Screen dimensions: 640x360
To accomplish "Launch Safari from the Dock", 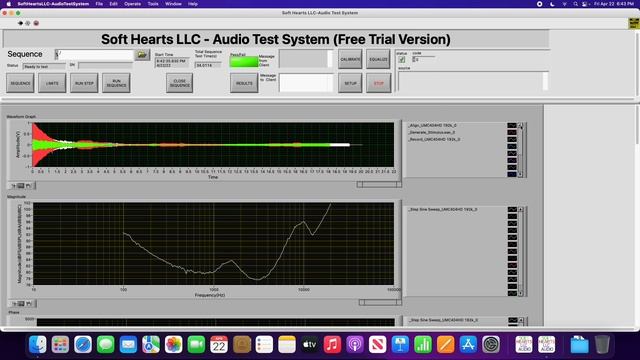I will click(83, 344).
